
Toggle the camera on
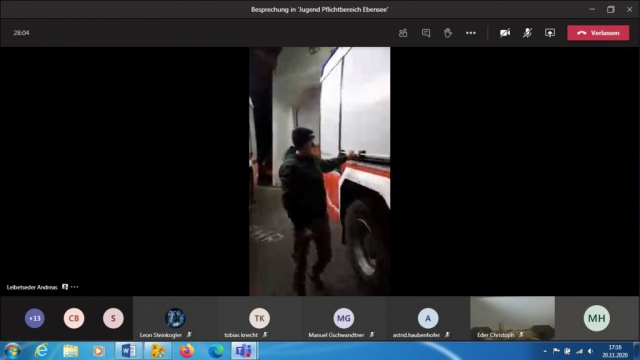point(505,33)
